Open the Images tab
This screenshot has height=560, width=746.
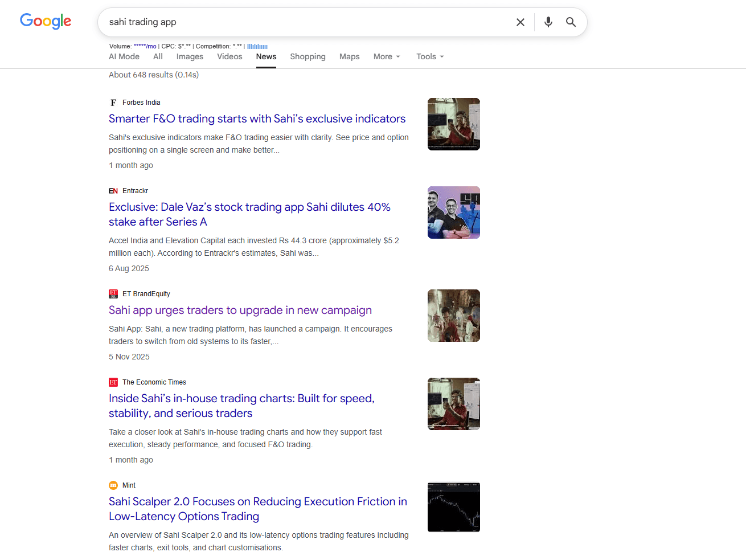[x=190, y=56]
